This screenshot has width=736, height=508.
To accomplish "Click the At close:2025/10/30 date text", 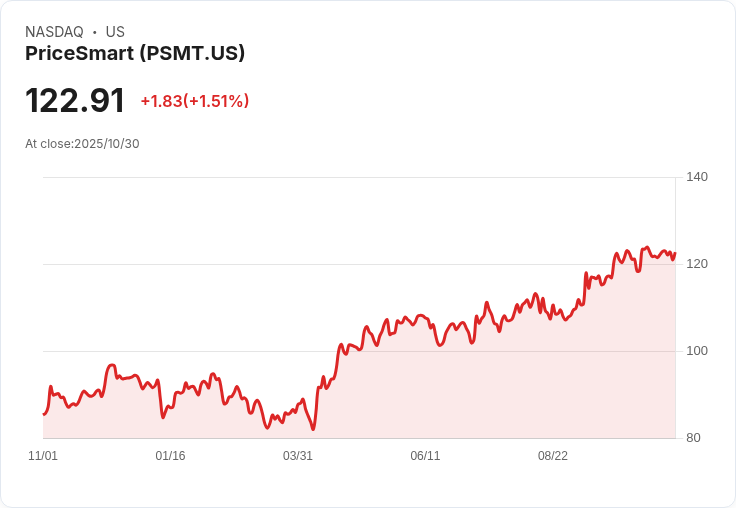I will tap(82, 144).
